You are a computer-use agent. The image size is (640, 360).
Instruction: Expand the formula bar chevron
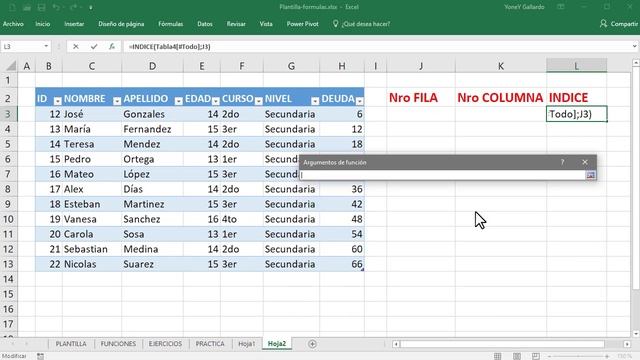click(634, 47)
